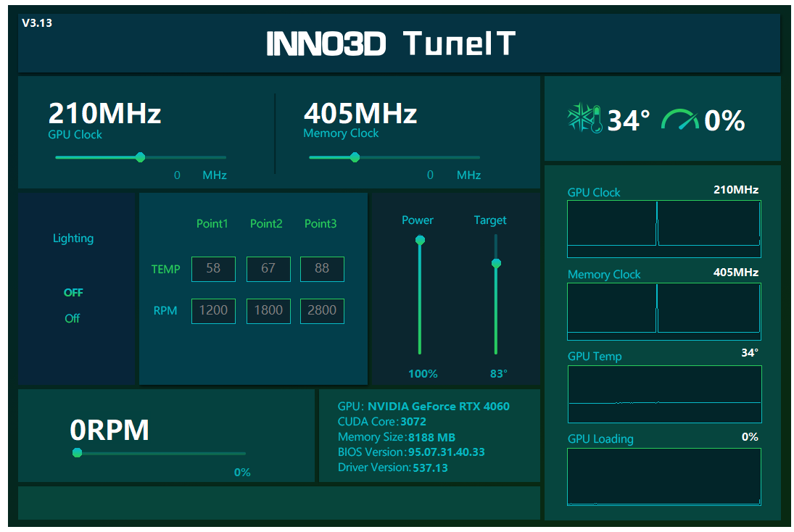The height and width of the screenshot is (532, 794).
Task: Click the Memory Clock offset 0 value
Action: click(431, 175)
